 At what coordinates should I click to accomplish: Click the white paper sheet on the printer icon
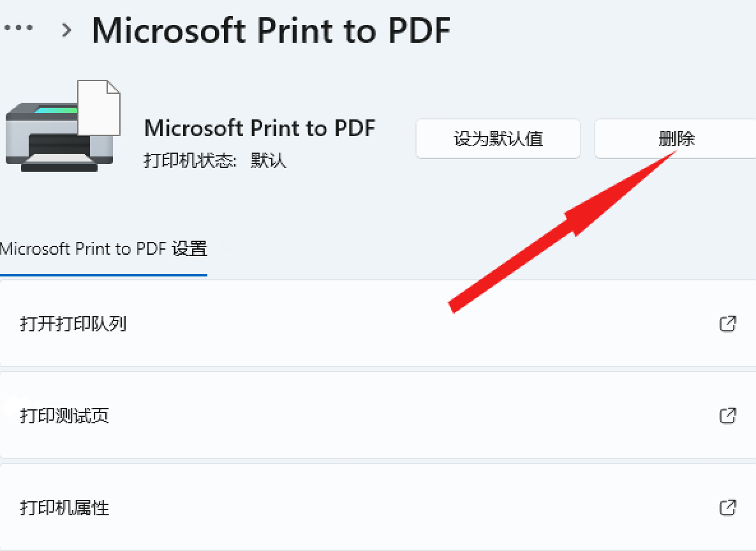tap(99, 108)
